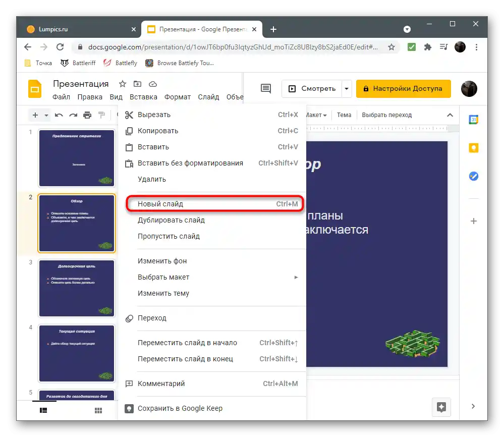Go back in browser
This screenshot has height=437, width=504.
point(28,47)
